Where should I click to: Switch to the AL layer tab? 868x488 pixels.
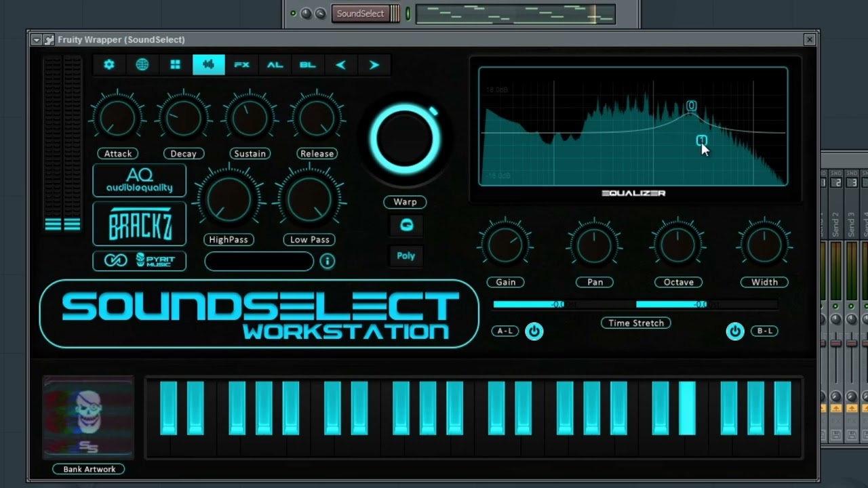pos(275,65)
